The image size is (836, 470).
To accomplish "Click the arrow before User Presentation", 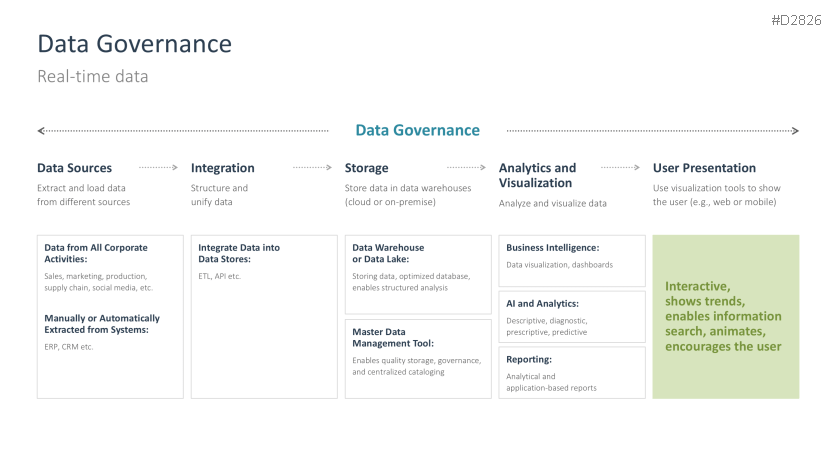I will pyautogui.click(x=620, y=167).
